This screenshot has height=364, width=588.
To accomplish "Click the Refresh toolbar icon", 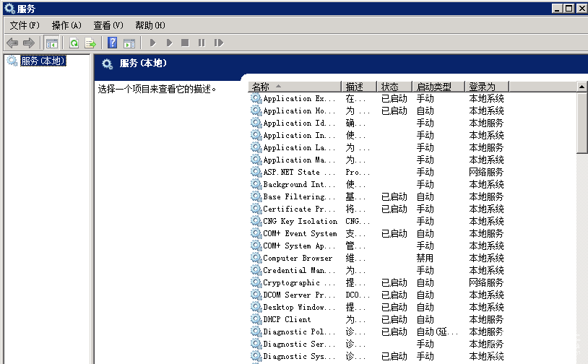I will tap(74, 43).
